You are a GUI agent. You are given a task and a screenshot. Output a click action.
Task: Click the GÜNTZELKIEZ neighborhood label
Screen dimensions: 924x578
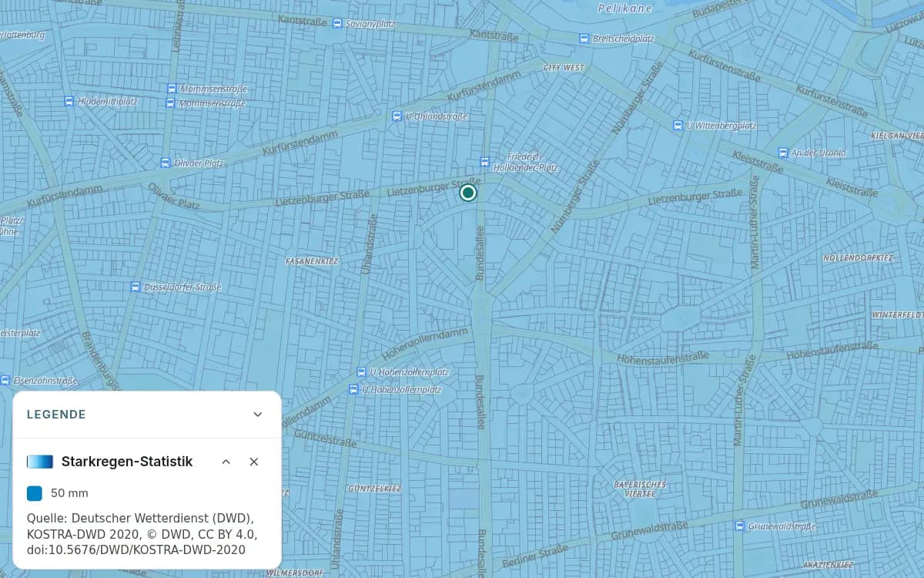point(375,489)
